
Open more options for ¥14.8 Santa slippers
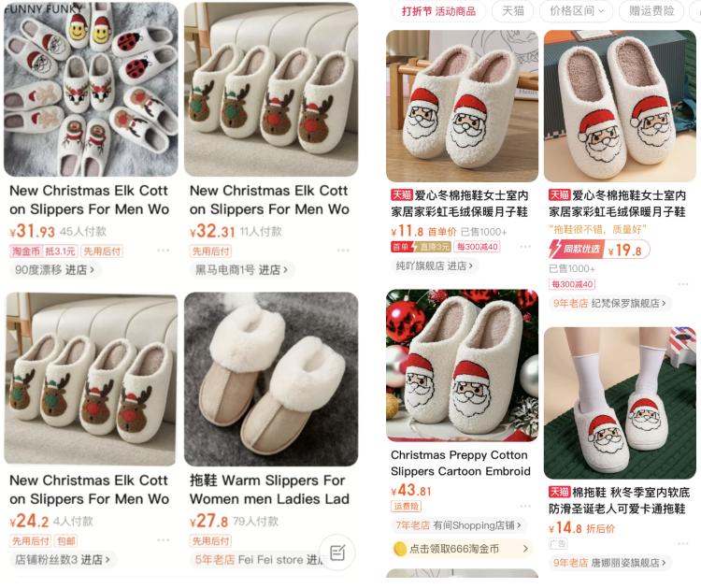tap(682, 544)
